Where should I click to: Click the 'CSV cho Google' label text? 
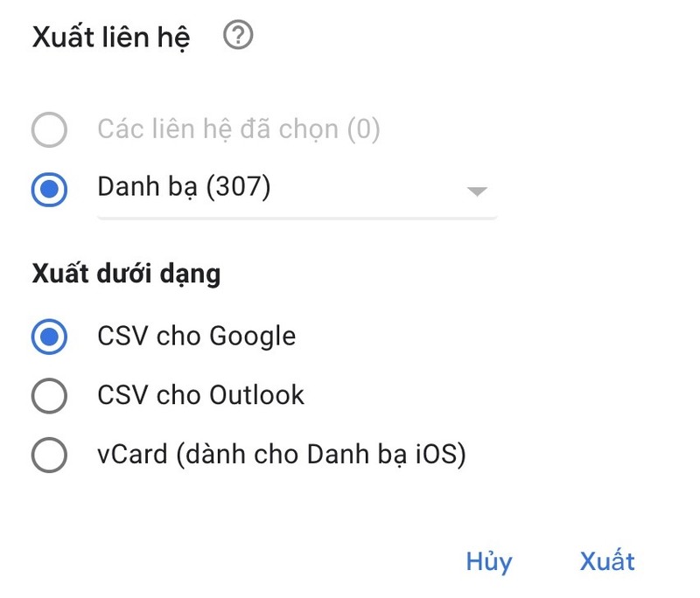pyautogui.click(x=196, y=337)
